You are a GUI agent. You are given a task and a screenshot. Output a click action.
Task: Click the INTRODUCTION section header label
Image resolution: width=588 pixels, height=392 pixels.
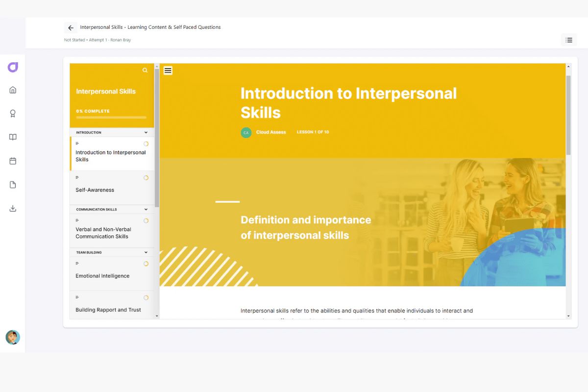pos(89,132)
